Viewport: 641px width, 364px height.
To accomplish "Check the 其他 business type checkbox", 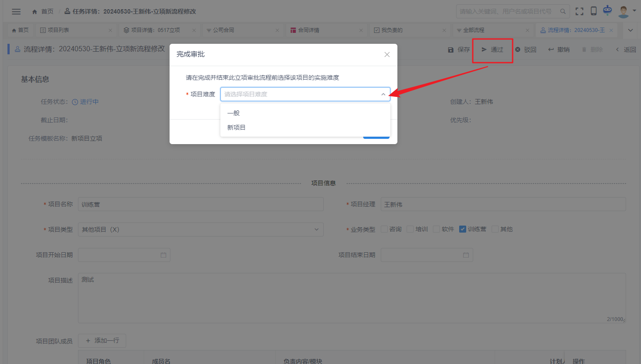I will click(495, 229).
